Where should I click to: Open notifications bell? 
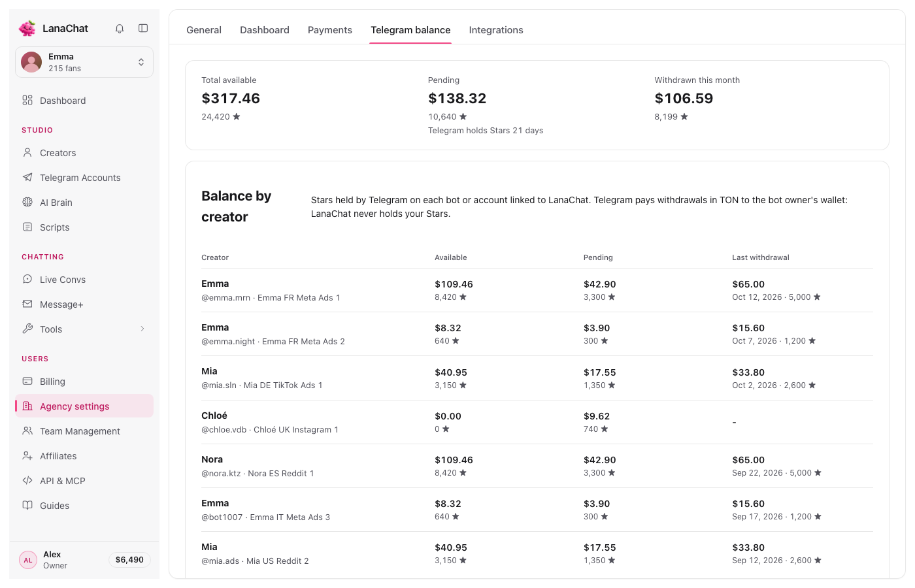click(120, 28)
